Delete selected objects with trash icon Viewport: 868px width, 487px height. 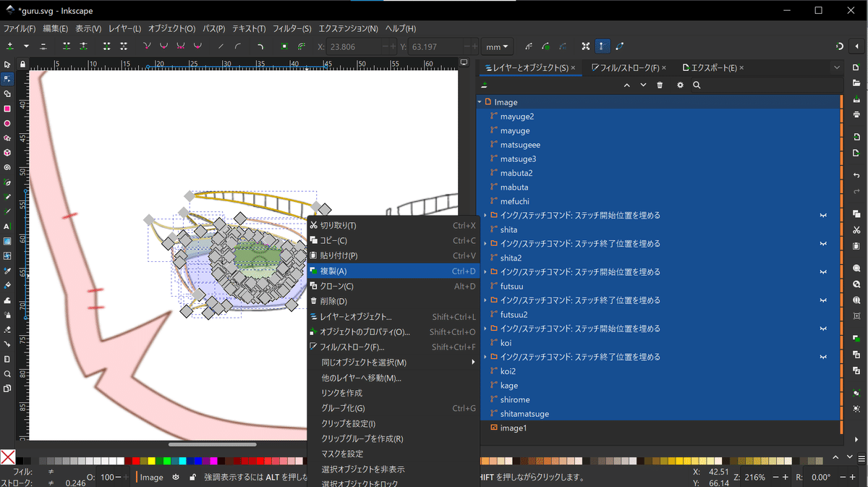click(660, 85)
